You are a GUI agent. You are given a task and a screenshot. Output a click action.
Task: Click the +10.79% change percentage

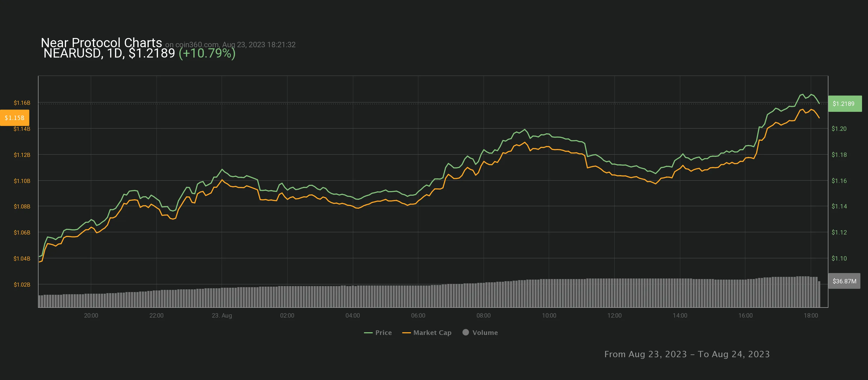(207, 53)
